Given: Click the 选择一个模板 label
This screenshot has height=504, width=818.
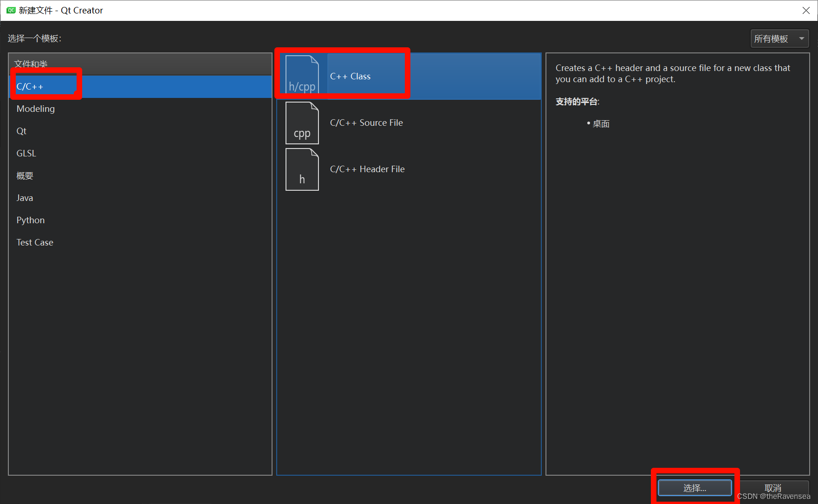Looking at the screenshot, I should pos(34,39).
